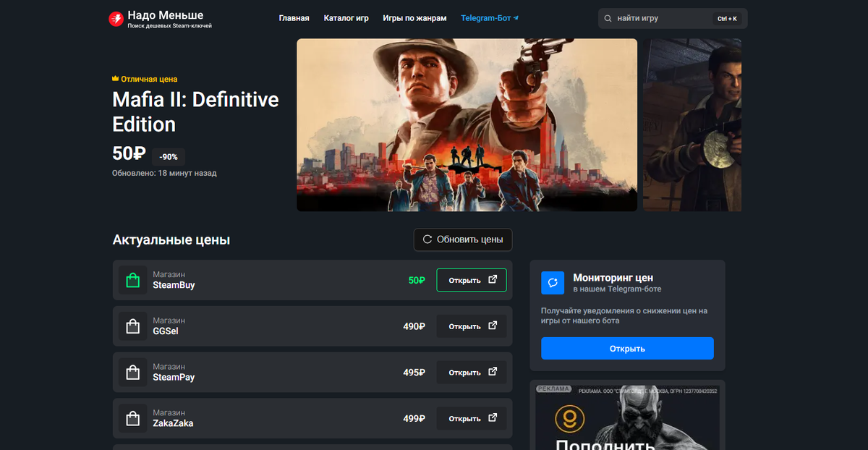This screenshot has height=450, width=868.
Task: Open the SteamBuy store offer for 50₽
Action: [x=472, y=280]
